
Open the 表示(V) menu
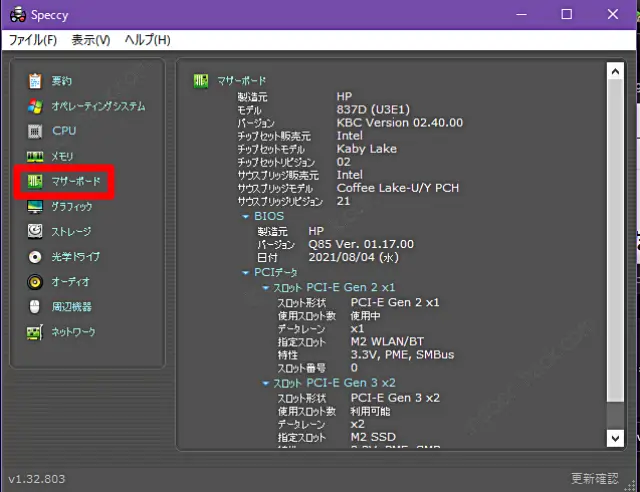tap(91, 40)
